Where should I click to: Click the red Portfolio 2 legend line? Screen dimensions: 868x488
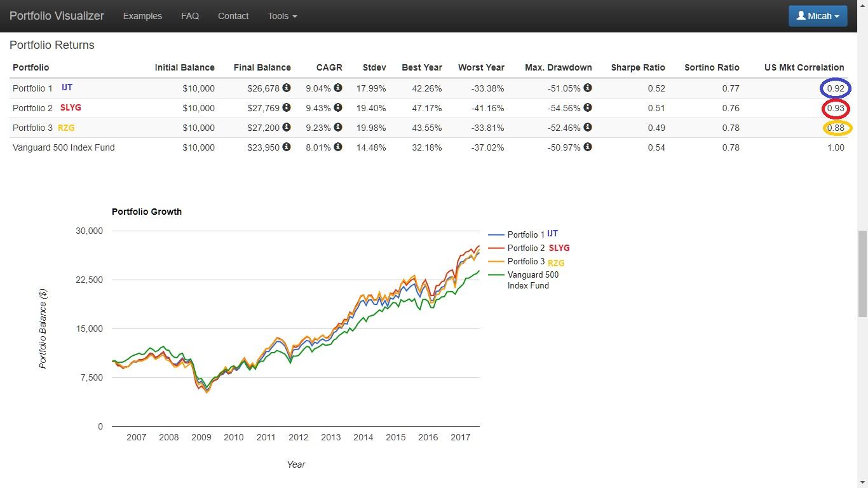pyautogui.click(x=496, y=248)
